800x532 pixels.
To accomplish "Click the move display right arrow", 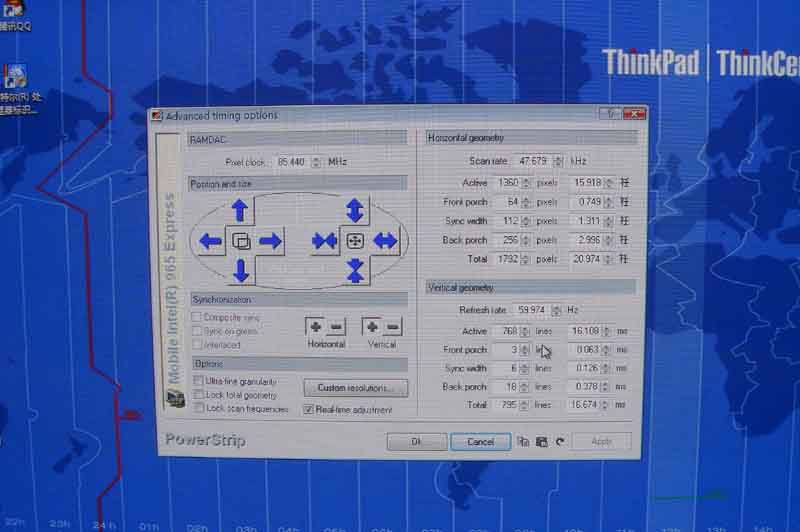I will pyautogui.click(x=270, y=241).
